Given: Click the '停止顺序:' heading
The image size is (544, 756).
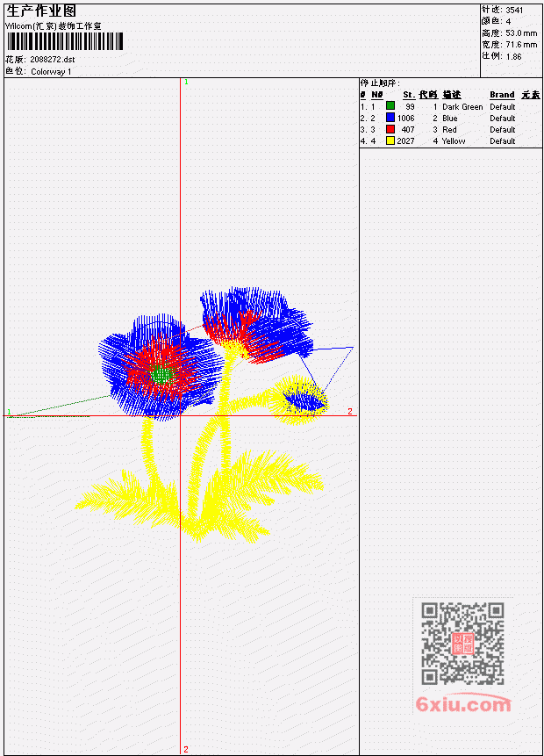Looking at the screenshot, I should pos(380,83).
